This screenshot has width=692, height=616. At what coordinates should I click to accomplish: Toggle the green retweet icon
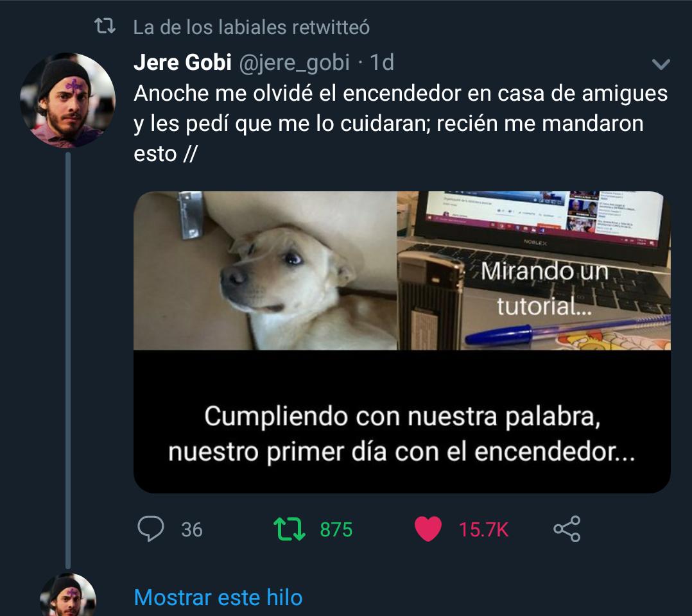tap(289, 529)
